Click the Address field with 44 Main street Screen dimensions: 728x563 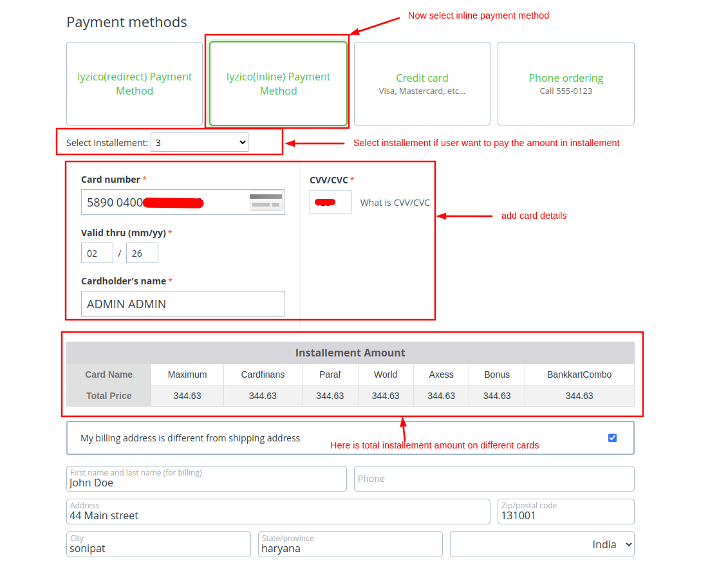tap(278, 512)
